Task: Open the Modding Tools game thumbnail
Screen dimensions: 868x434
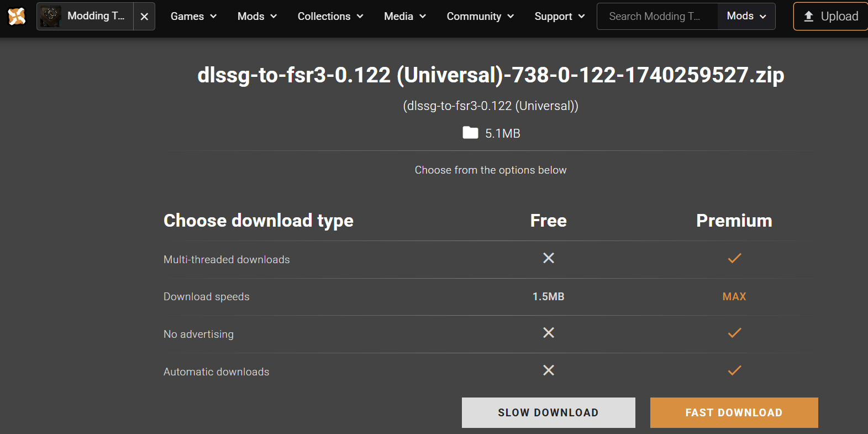Action: (x=51, y=17)
